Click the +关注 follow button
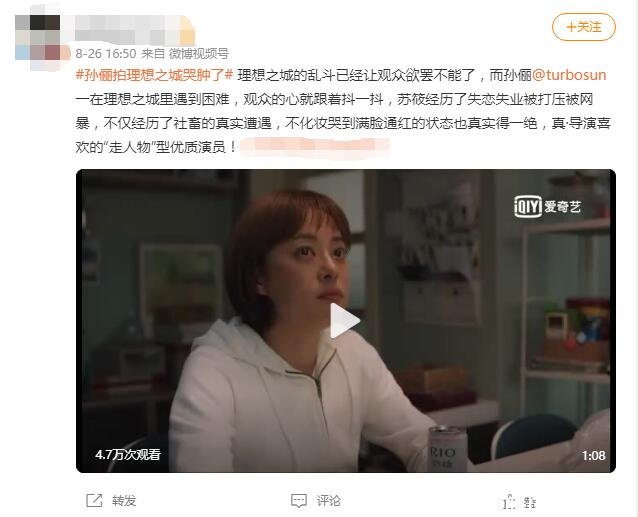Image resolution: width=638 pixels, height=517 pixels. 583,27
